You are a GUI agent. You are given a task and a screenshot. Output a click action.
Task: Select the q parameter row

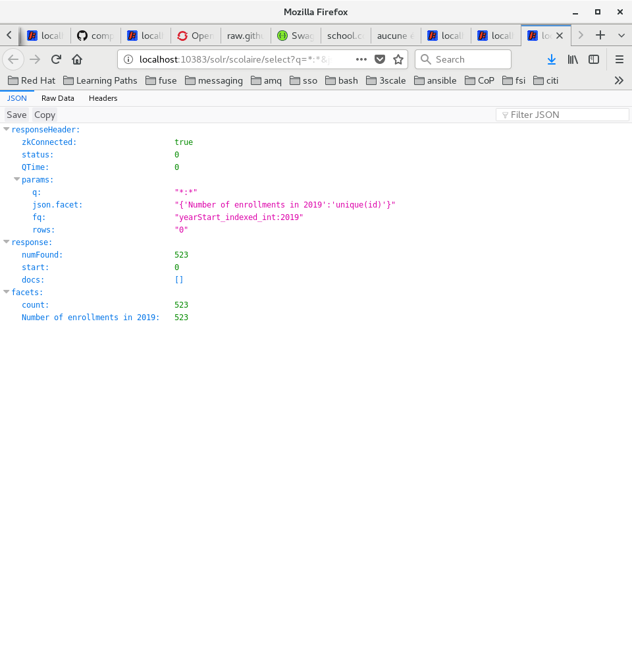click(316, 192)
